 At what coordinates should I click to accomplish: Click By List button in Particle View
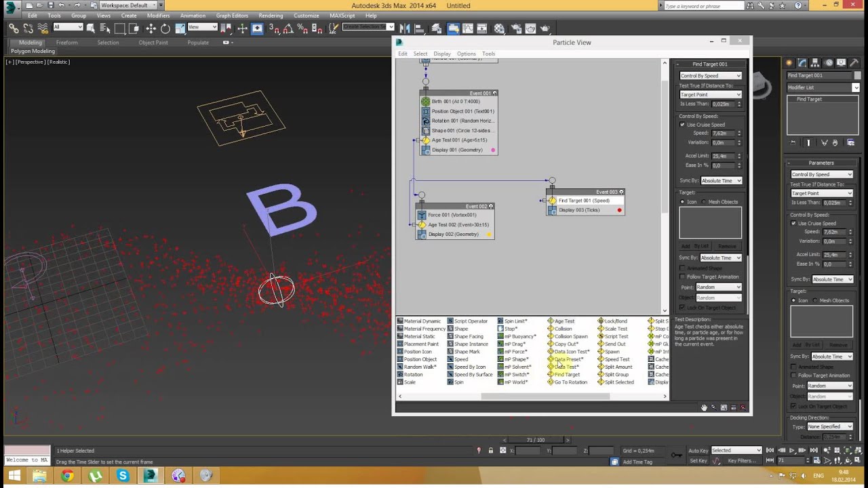(701, 246)
